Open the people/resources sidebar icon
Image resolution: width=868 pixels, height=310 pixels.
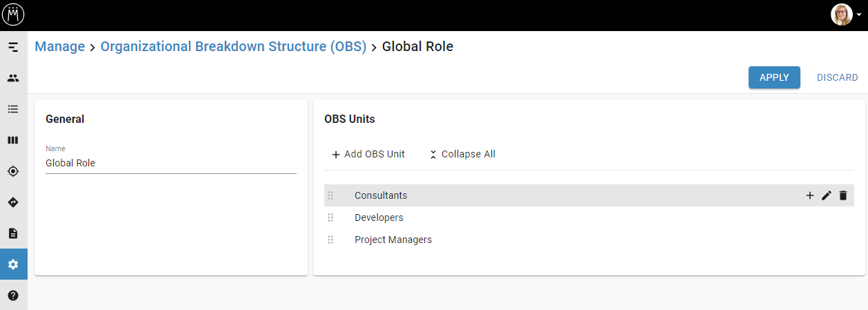coord(13,78)
